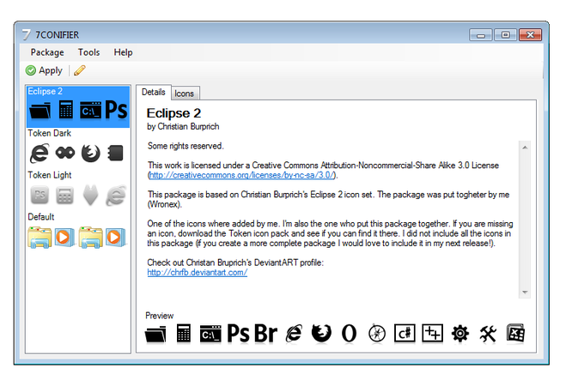Viewport: 584px width, 392px height.
Task: Click first media player icon under Default
Action: (64, 237)
